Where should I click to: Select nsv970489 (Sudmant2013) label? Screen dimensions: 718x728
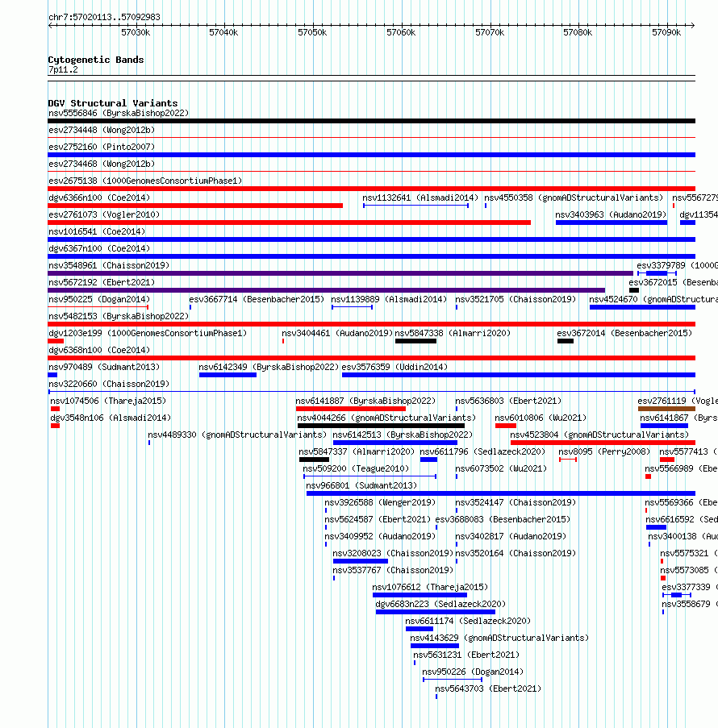(x=104, y=368)
